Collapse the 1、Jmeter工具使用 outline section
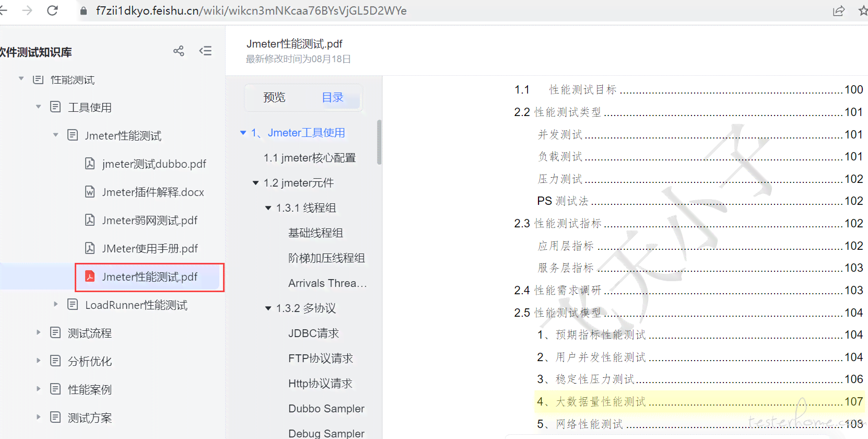868x439 pixels. point(243,133)
